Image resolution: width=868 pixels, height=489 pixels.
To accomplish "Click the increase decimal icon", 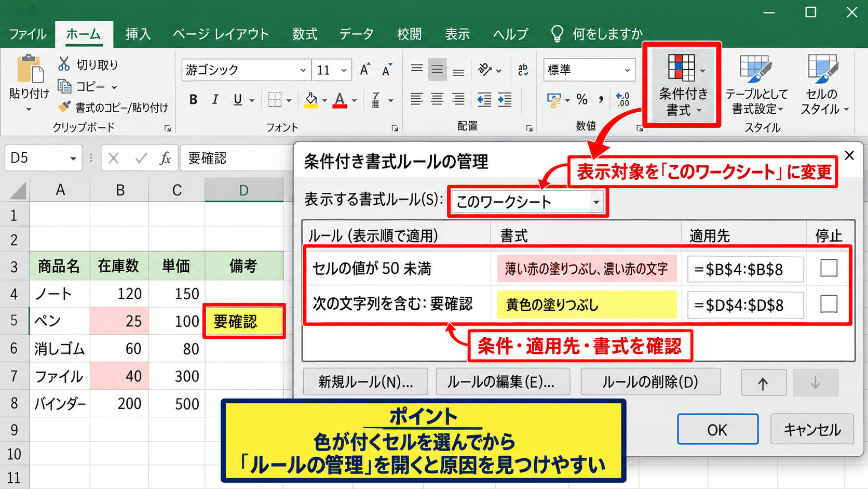I will (622, 99).
